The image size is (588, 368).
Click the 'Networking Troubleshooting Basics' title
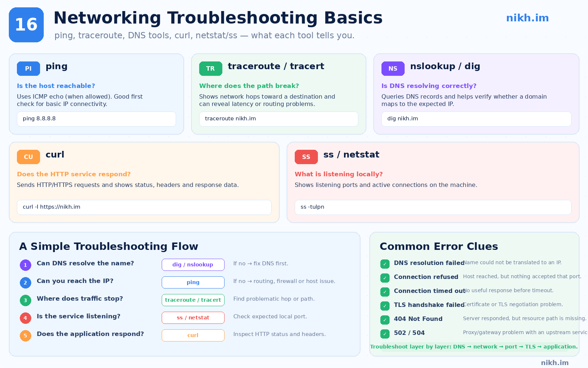tap(218, 18)
